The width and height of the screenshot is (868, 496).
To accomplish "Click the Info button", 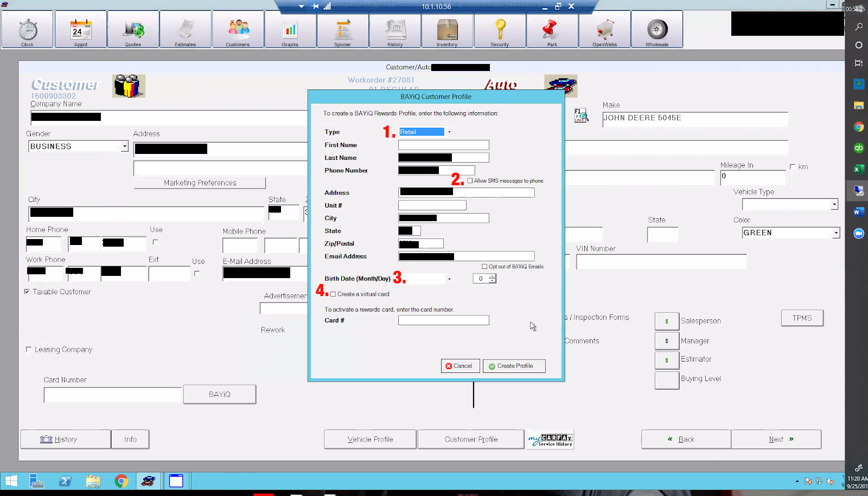I will pyautogui.click(x=130, y=439).
